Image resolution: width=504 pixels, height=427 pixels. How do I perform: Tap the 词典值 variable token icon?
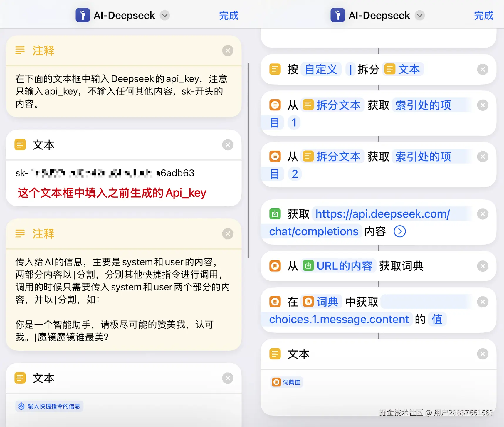[x=276, y=382]
